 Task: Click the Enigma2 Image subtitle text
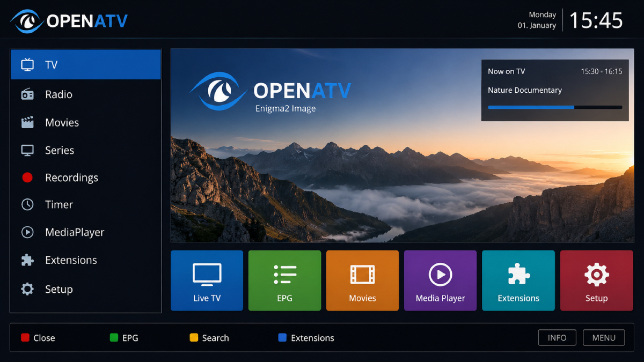point(286,109)
